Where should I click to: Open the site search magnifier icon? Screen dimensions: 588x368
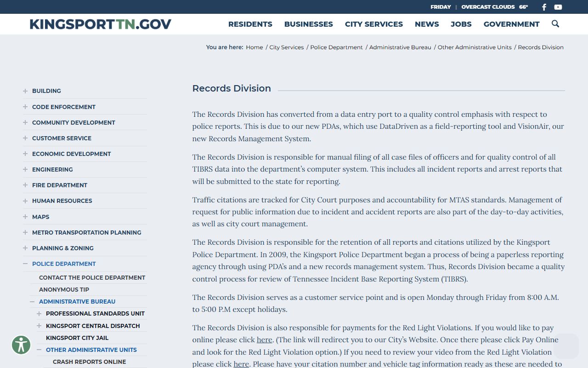(x=555, y=24)
